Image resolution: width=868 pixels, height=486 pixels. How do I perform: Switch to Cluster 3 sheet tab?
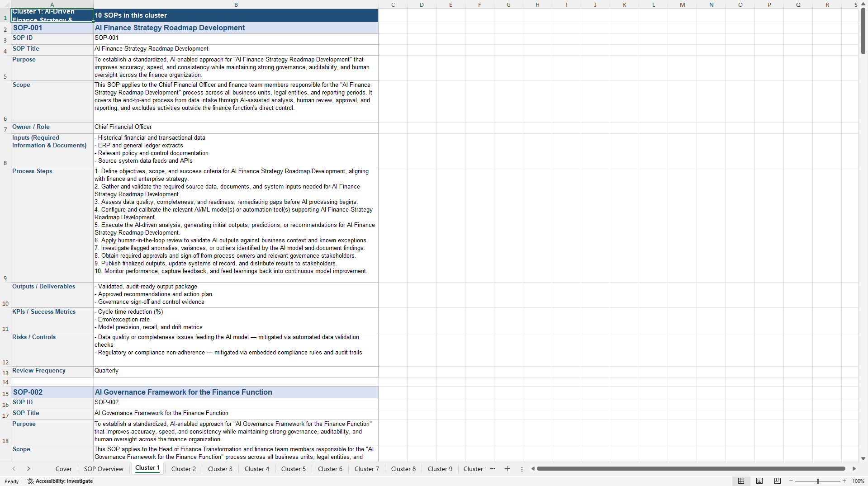220,469
